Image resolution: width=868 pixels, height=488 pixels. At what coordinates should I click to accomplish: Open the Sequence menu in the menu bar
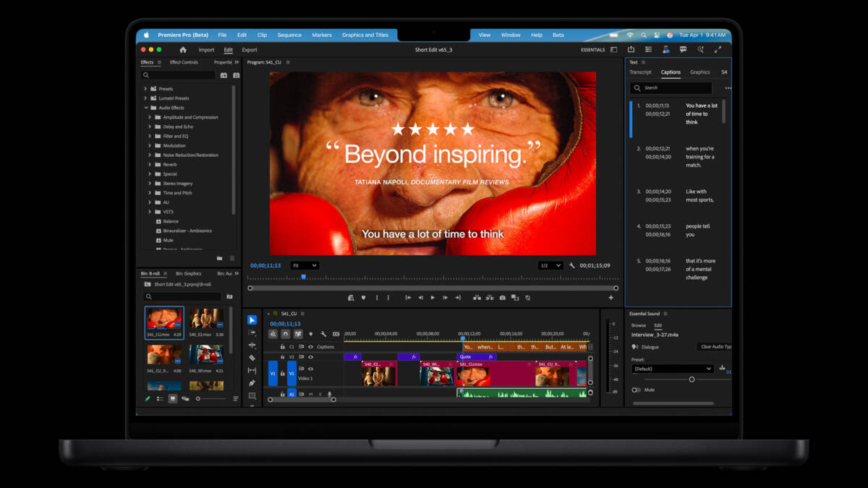tap(291, 34)
